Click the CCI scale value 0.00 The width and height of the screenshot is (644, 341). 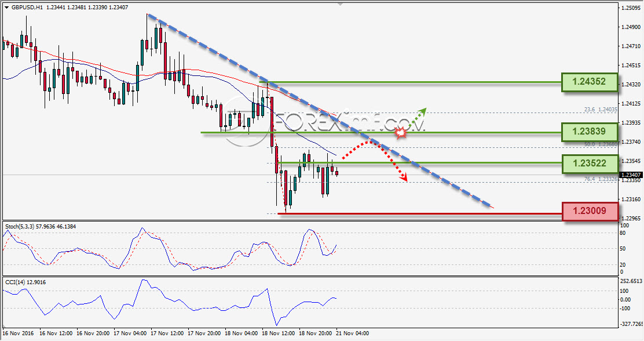tap(625, 300)
